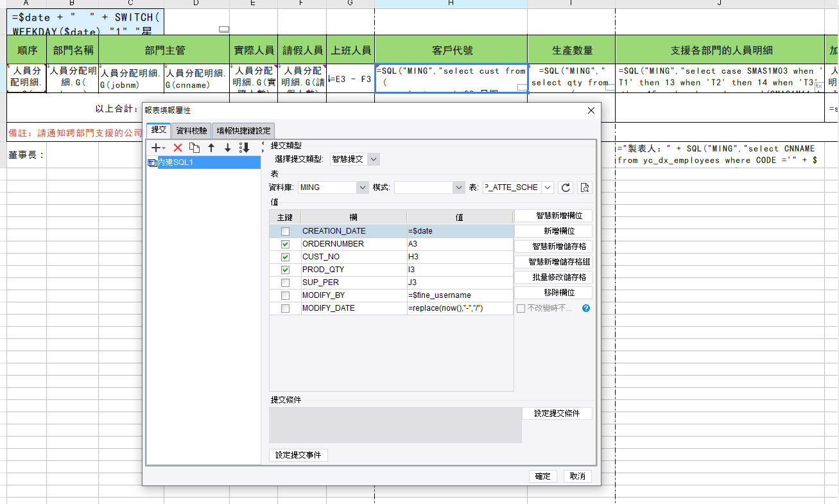Click the MODIFY_DATE column cell
The height and width of the screenshot is (504, 839).
click(353, 308)
